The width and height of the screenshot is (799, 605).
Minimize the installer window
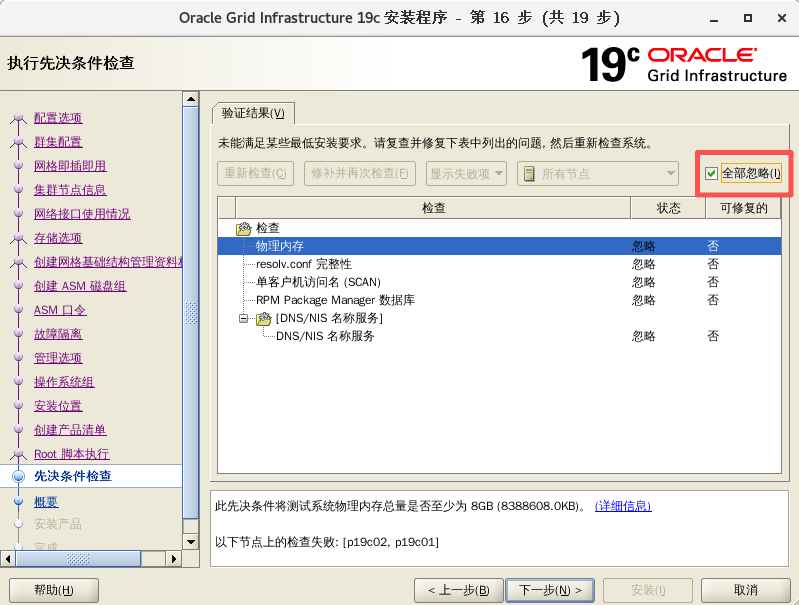(x=714, y=18)
